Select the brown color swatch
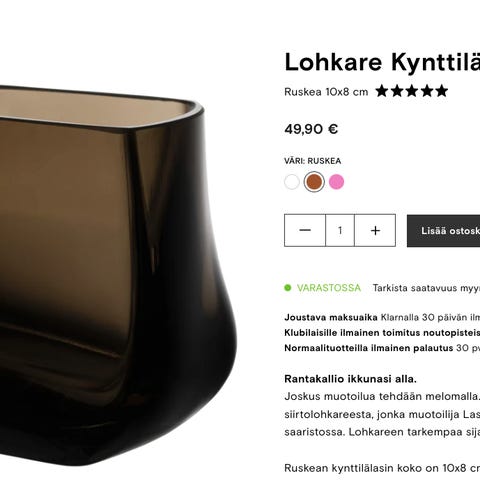 pyautogui.click(x=314, y=182)
